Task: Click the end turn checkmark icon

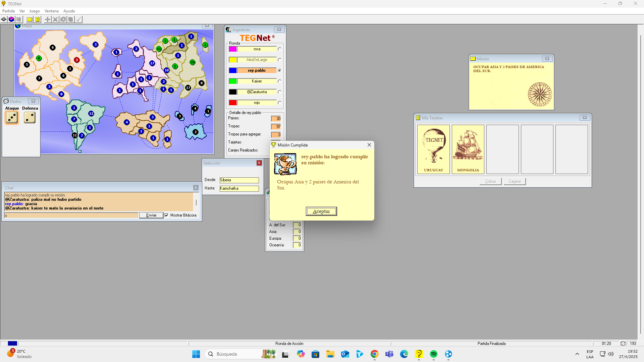Action: (x=78, y=19)
